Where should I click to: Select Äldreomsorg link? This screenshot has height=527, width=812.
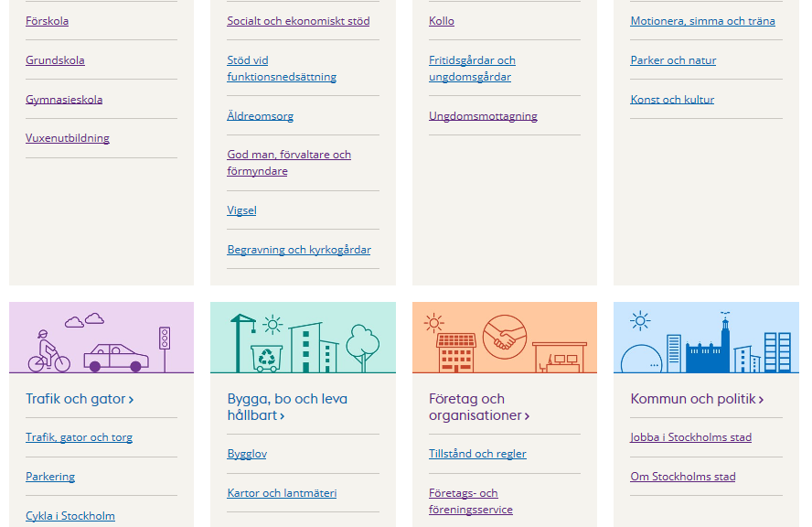click(x=260, y=116)
